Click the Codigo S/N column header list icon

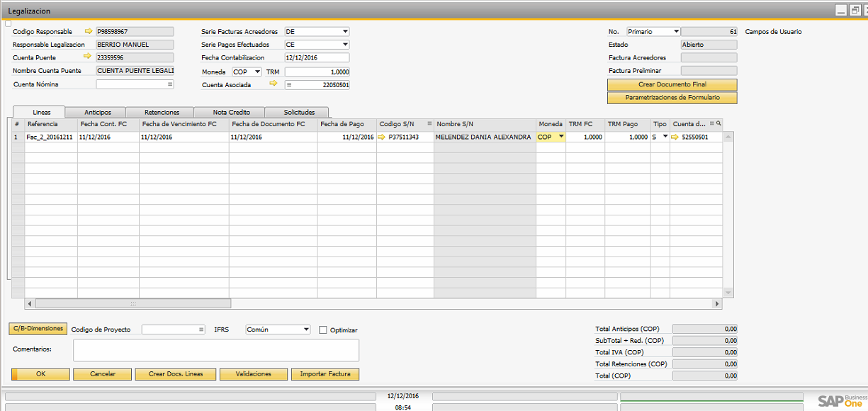coord(429,124)
